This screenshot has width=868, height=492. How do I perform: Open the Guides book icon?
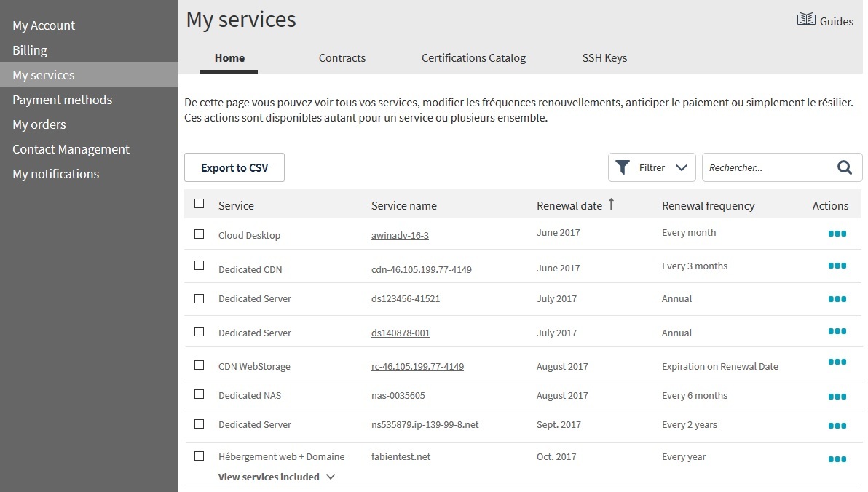[805, 20]
